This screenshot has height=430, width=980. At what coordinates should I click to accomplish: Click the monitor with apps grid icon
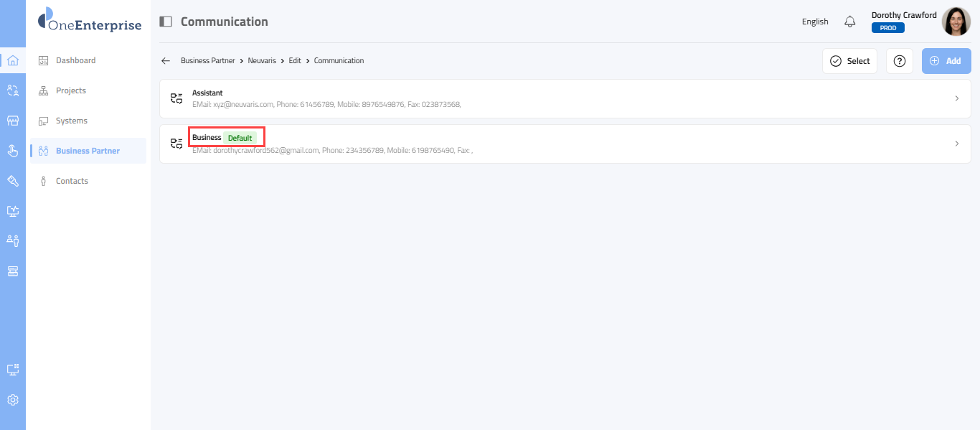coord(12,370)
